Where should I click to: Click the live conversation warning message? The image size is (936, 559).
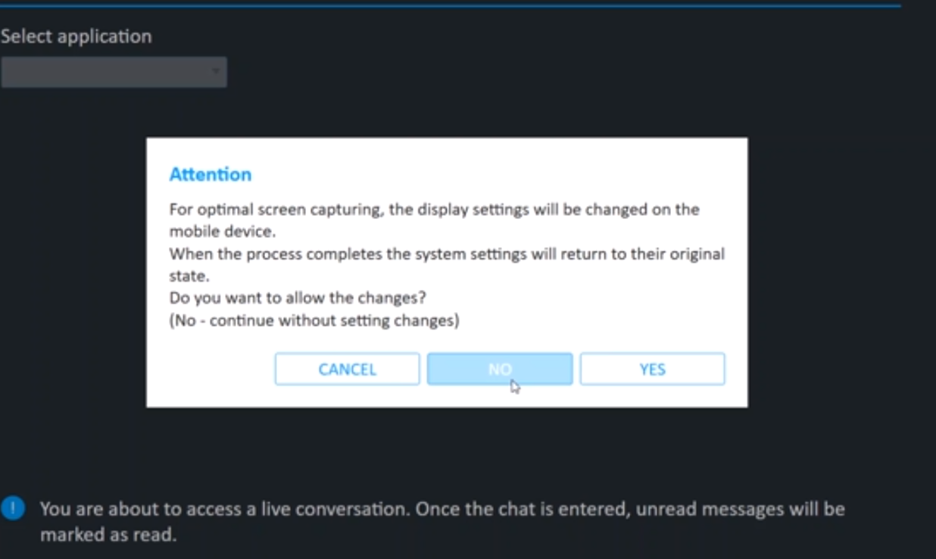click(x=442, y=521)
